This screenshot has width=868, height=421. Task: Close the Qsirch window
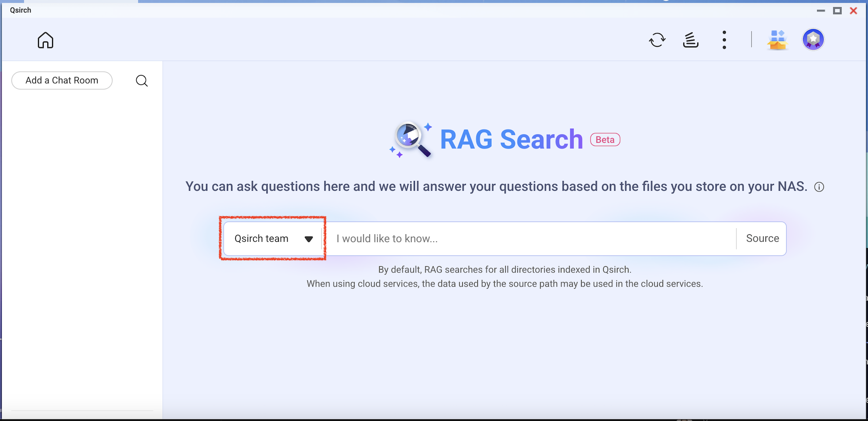point(853,10)
